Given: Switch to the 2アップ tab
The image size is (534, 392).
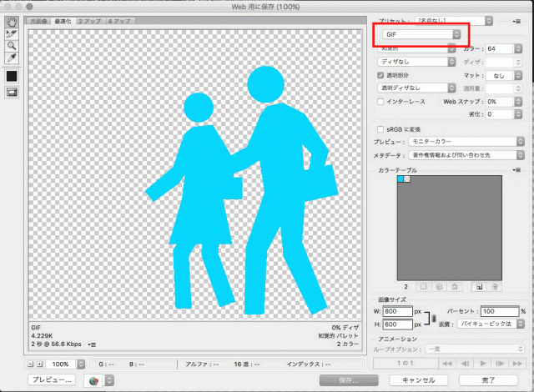Looking at the screenshot, I should pos(88,19).
